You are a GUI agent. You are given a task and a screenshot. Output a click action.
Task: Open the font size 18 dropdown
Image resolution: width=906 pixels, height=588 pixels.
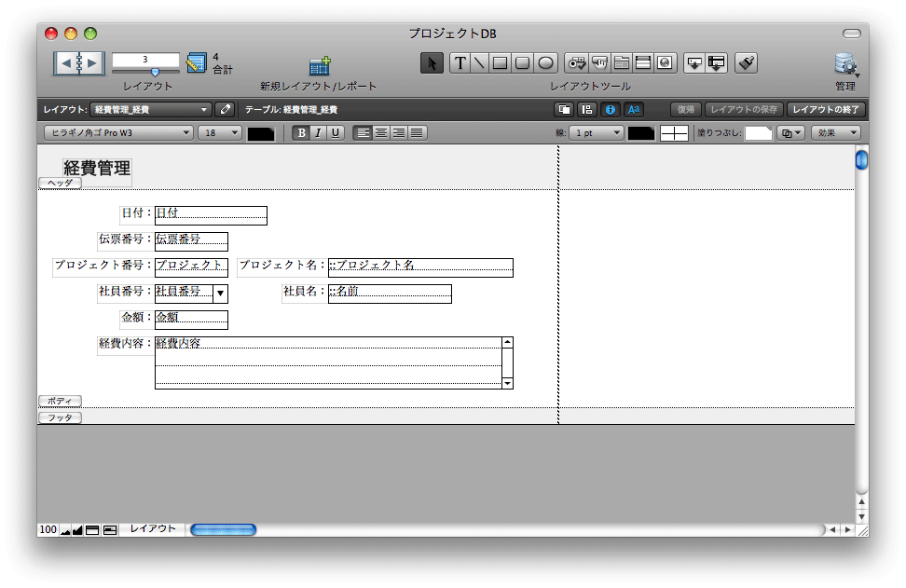(220, 133)
